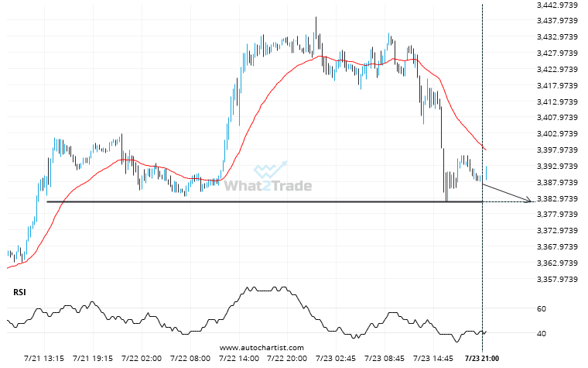The image size is (588, 368).
Task: Select price label 3,362.9739
Action: 557,263
